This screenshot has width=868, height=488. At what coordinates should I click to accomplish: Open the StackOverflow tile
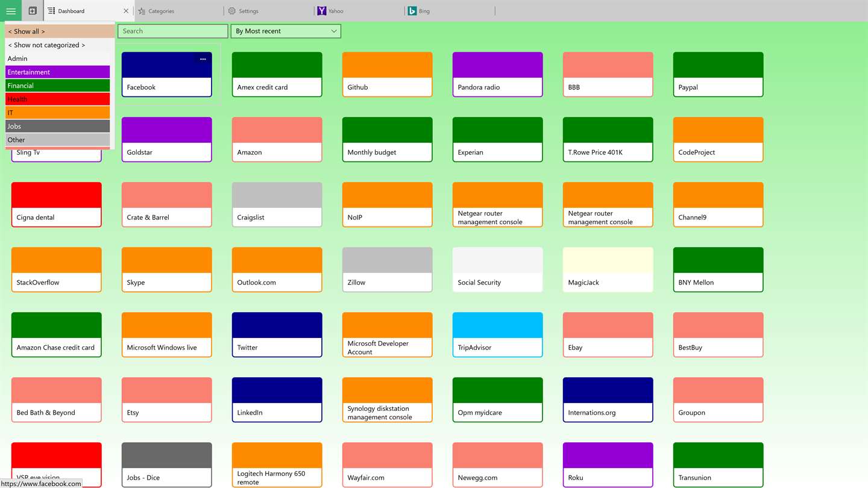tap(56, 269)
